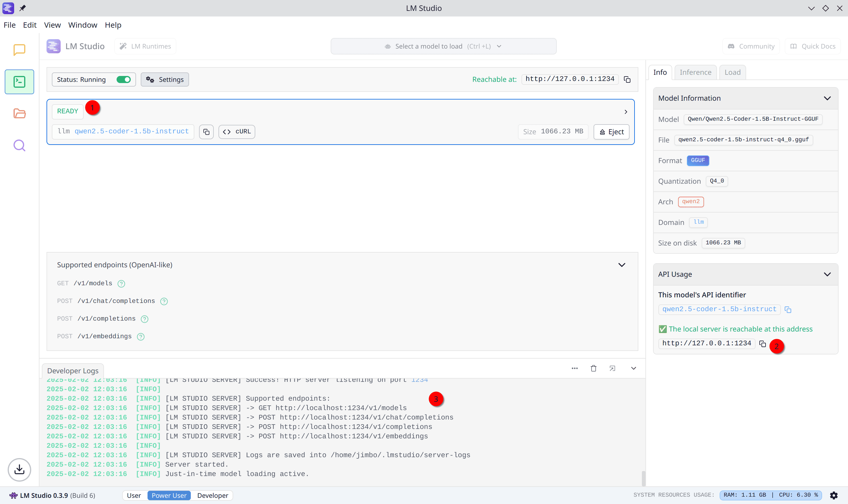Click the cURL button
848x504 pixels.
point(237,132)
